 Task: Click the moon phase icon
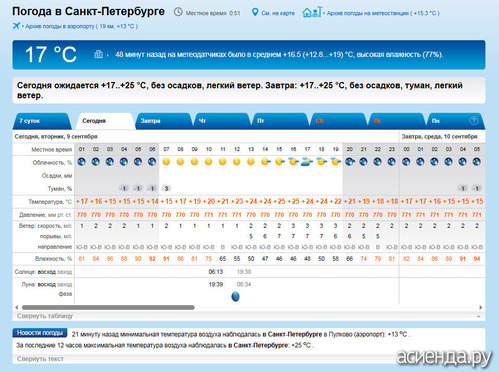pos(235,296)
